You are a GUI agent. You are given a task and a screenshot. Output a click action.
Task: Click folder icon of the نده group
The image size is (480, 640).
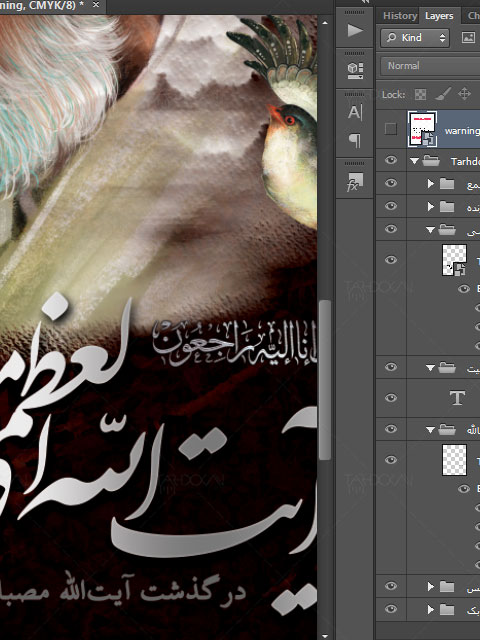pyautogui.click(x=447, y=207)
